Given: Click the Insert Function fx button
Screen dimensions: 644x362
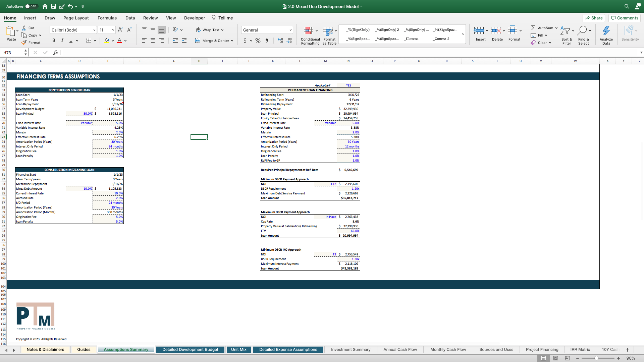Looking at the screenshot, I should coord(56,53).
